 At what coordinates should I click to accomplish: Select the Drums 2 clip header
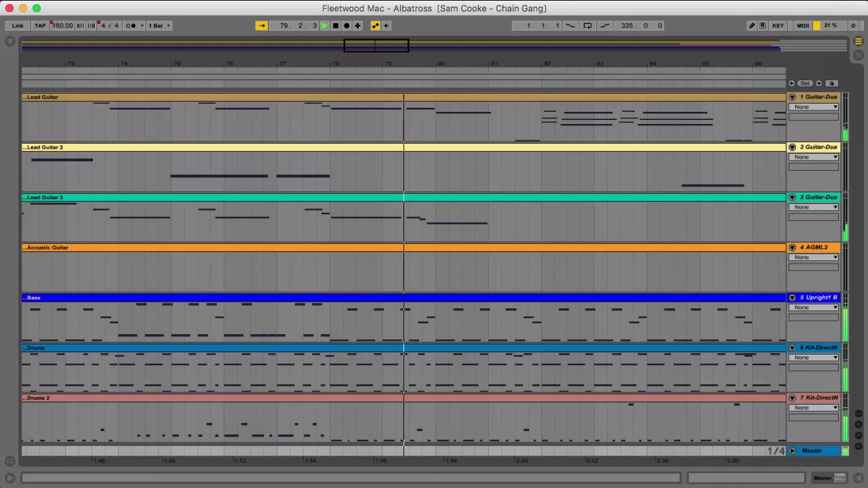pyautogui.click(x=403, y=398)
